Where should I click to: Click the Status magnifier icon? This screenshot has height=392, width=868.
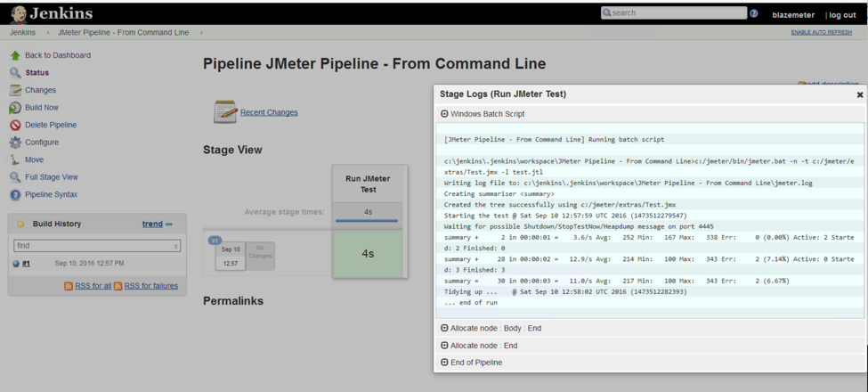pos(15,73)
